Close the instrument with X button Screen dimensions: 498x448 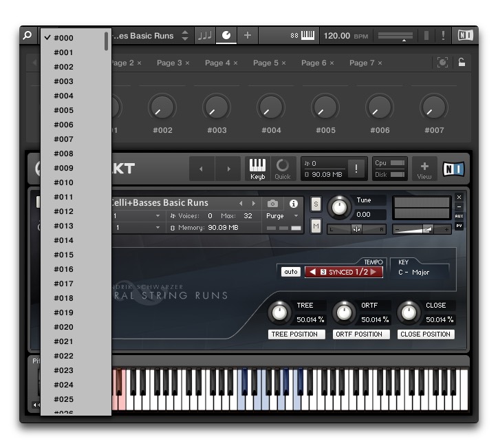click(459, 198)
